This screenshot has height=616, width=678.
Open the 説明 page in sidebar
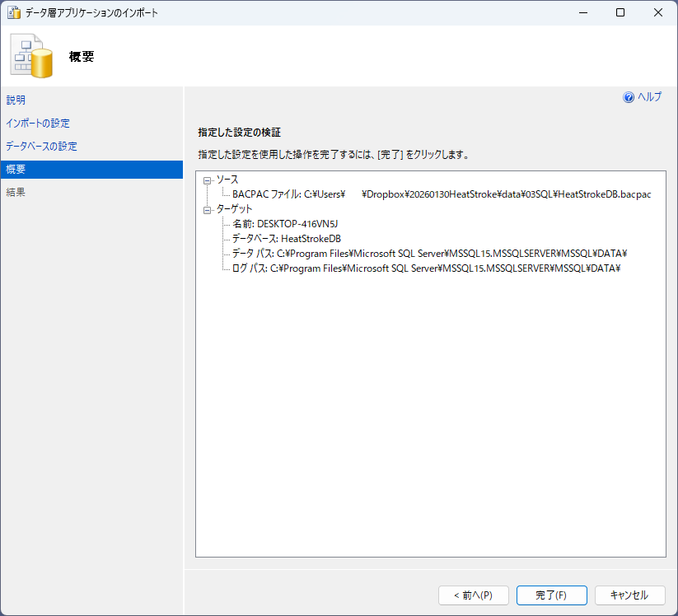point(16,100)
